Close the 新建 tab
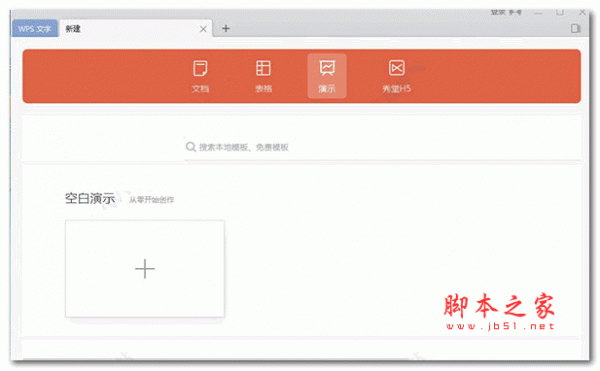The width and height of the screenshot is (600, 371). click(x=203, y=29)
